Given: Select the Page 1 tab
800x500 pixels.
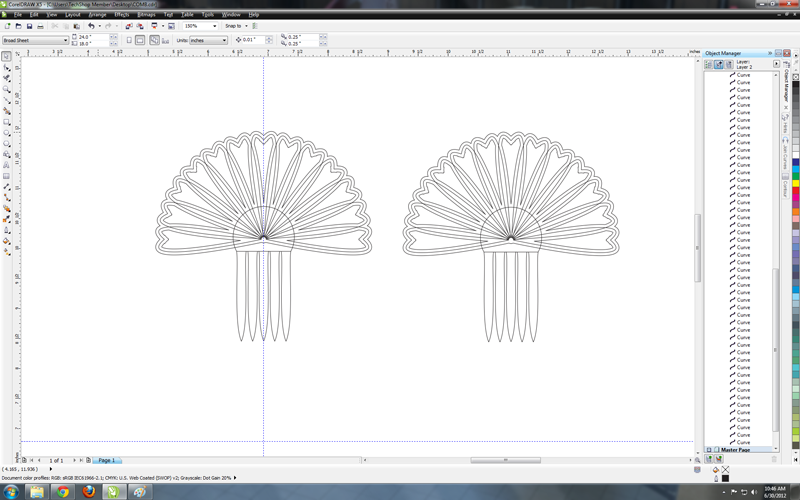Looking at the screenshot, I should [107, 460].
